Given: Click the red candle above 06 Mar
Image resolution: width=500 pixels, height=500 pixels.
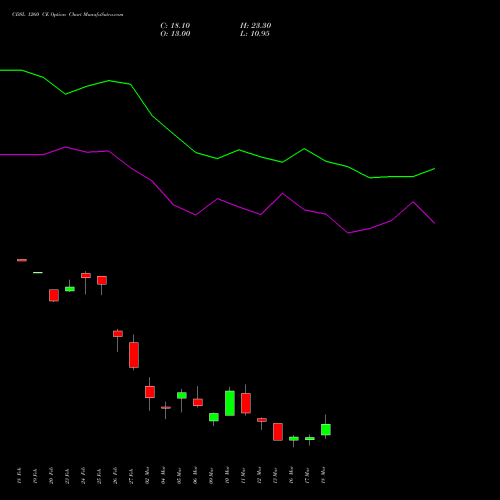Looking at the screenshot, I should pyautogui.click(x=198, y=402).
